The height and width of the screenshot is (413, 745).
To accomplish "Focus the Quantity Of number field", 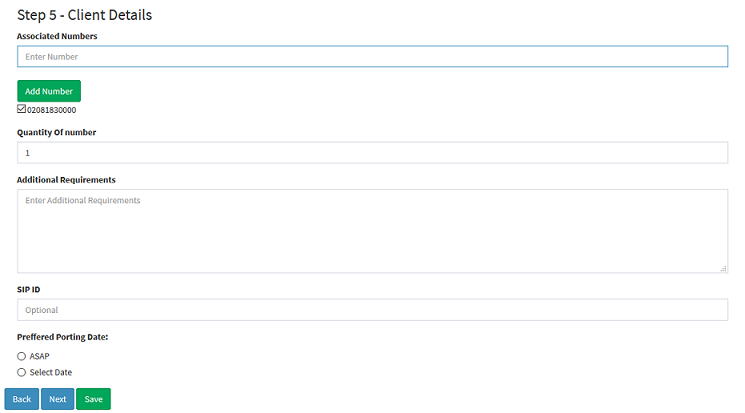I will (372, 153).
